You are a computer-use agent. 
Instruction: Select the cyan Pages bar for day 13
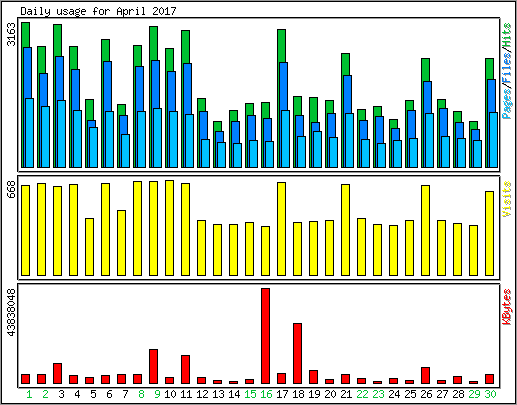222,155
